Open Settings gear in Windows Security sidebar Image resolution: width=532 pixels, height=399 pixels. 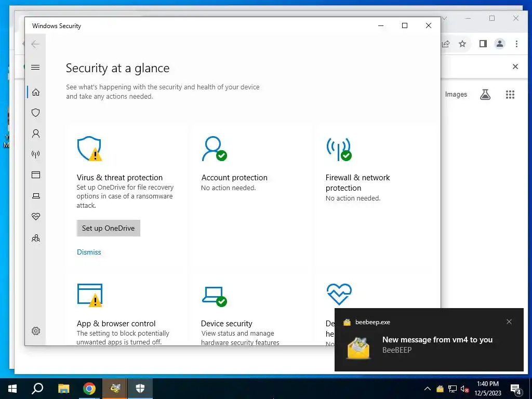coord(36,331)
